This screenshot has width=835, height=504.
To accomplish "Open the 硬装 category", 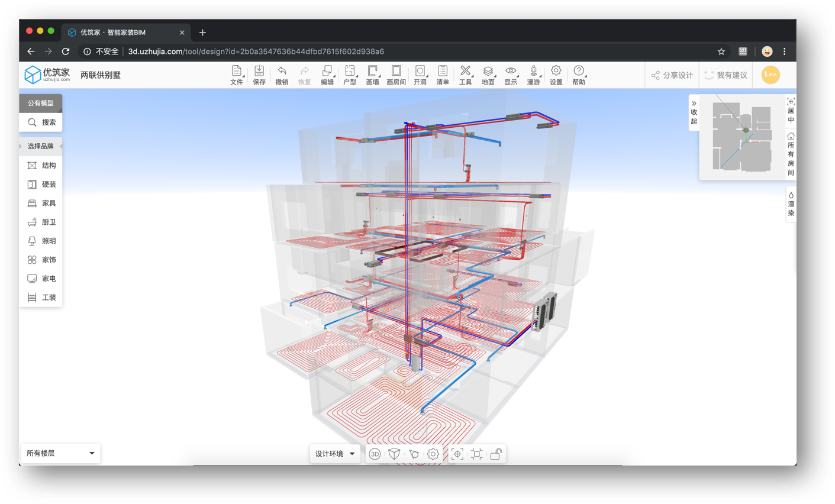I will pos(41,185).
